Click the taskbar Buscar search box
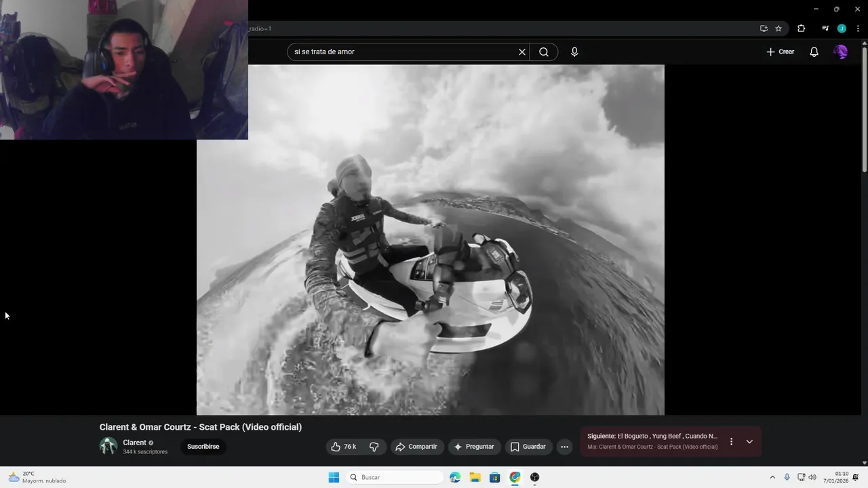The width and height of the screenshot is (868, 488). [x=396, y=477]
